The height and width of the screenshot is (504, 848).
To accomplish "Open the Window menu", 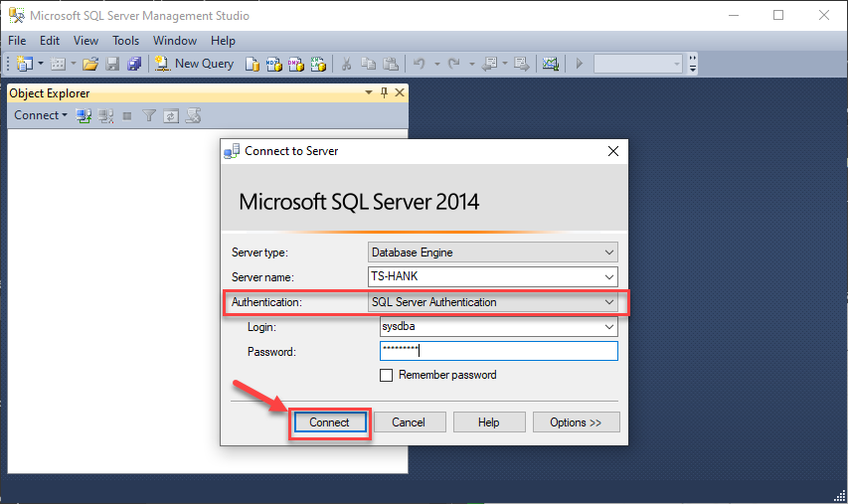I will tap(175, 41).
